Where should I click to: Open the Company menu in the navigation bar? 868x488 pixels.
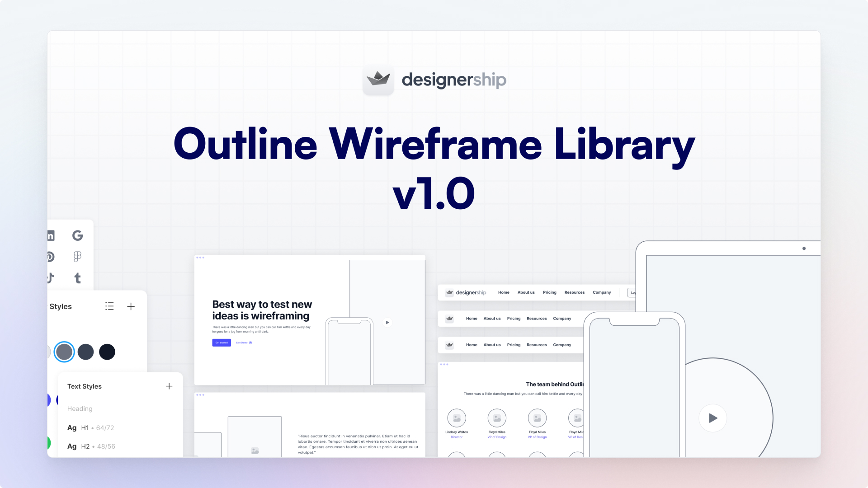point(602,292)
